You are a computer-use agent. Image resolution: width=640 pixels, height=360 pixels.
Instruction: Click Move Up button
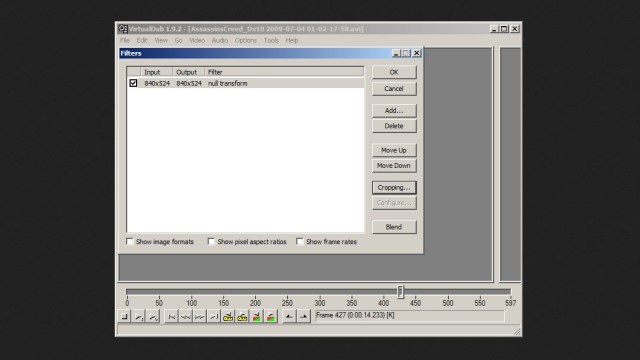(x=394, y=150)
